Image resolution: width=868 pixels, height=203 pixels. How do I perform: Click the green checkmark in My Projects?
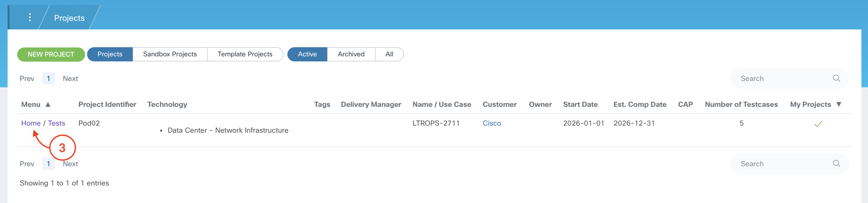tap(818, 124)
